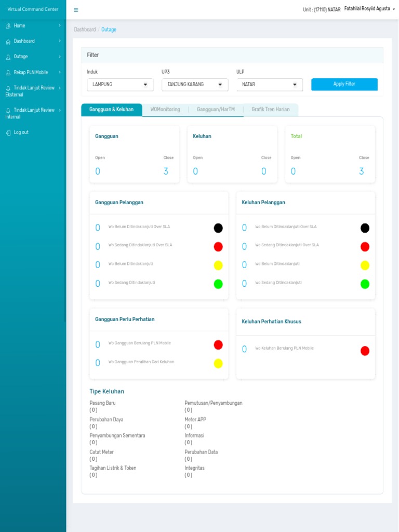The width and height of the screenshot is (399, 532).
Task: Click the Dashboard house icon in sidebar
Action: coord(8,42)
